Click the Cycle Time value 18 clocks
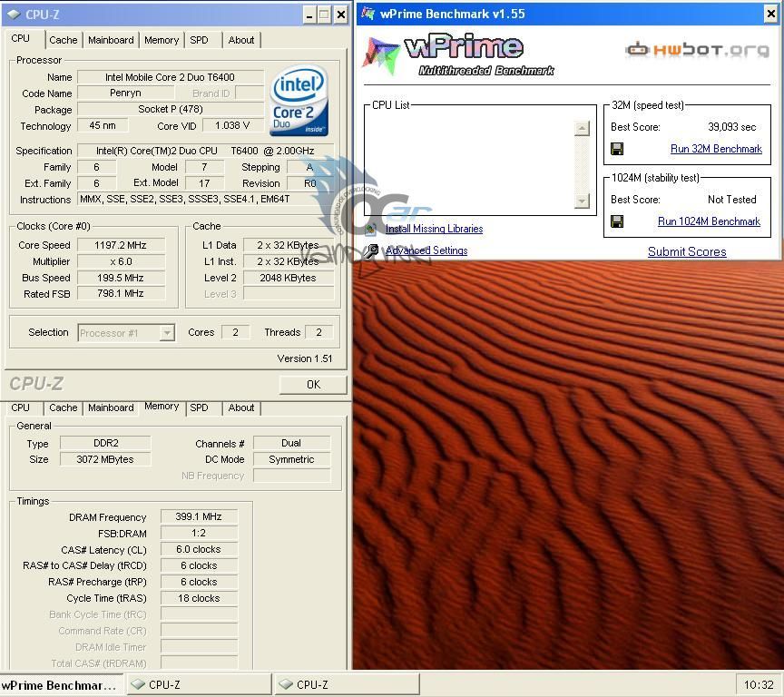 coord(199,598)
